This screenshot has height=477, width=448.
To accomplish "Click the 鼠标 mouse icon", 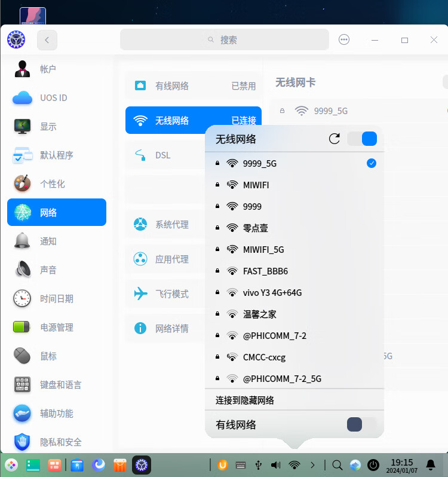I will point(22,356).
